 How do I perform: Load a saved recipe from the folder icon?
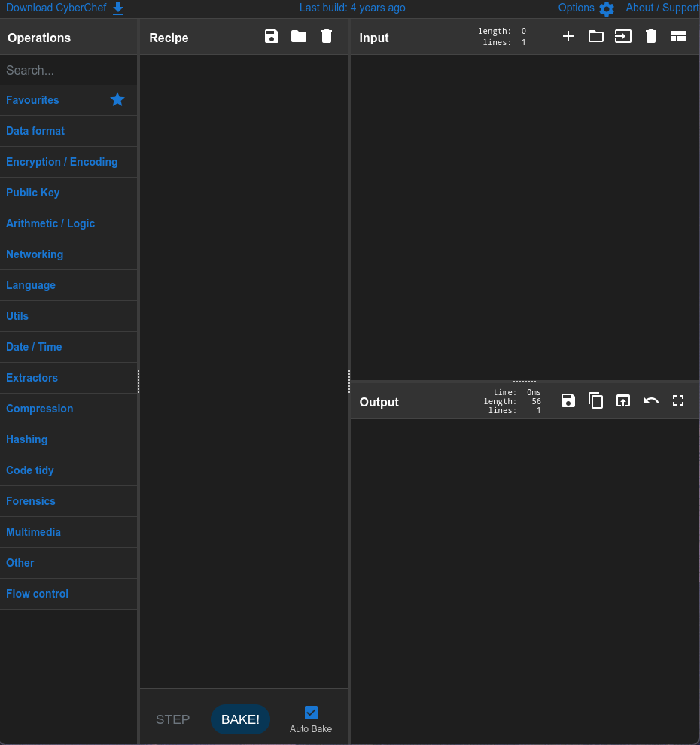click(299, 36)
